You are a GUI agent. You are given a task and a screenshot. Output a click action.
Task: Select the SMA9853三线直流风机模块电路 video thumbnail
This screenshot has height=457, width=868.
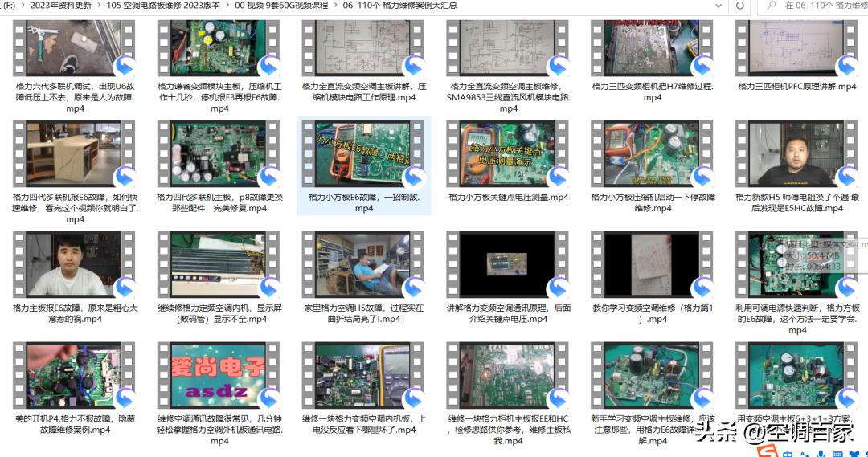click(x=508, y=48)
